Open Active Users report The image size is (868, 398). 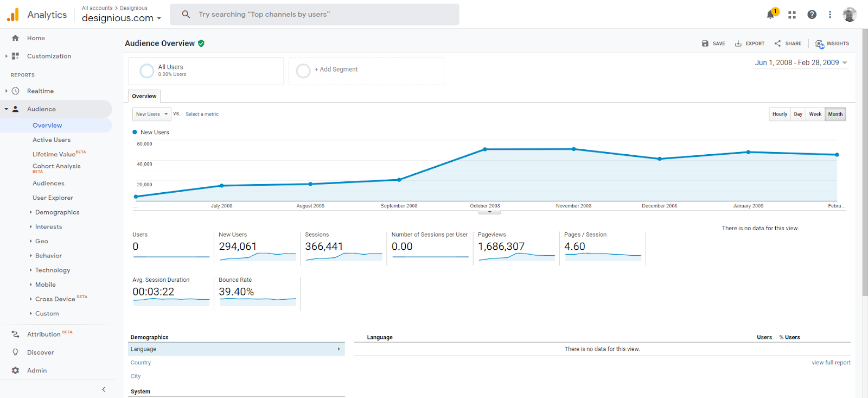(x=52, y=140)
